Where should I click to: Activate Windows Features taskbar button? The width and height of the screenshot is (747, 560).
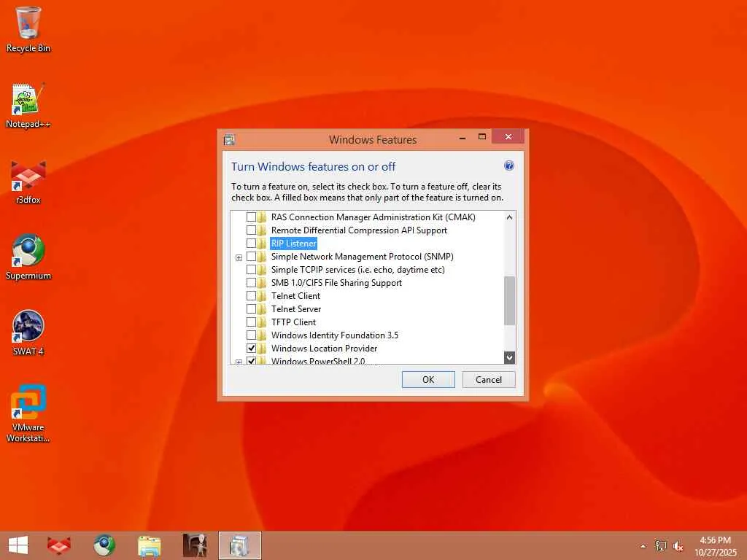tap(239, 545)
